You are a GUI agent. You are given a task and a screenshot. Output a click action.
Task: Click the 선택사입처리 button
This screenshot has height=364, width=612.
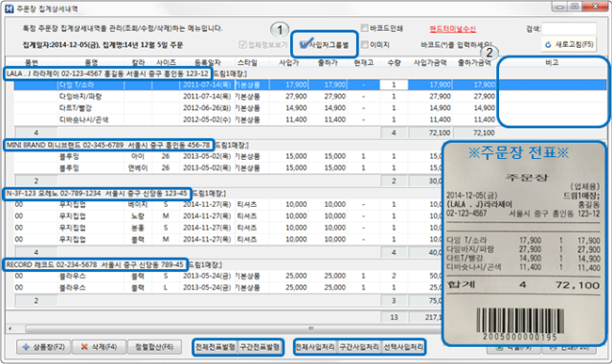[x=403, y=346]
